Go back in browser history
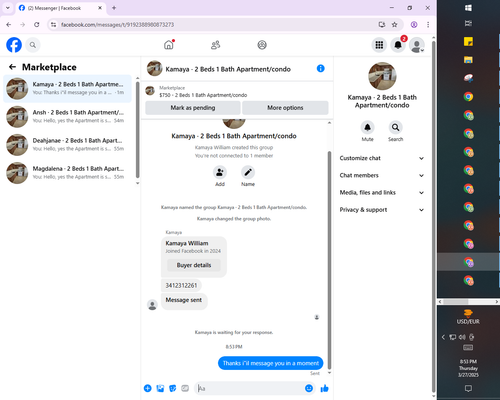Image resolution: width=500 pixels, height=400 pixels. [9, 25]
